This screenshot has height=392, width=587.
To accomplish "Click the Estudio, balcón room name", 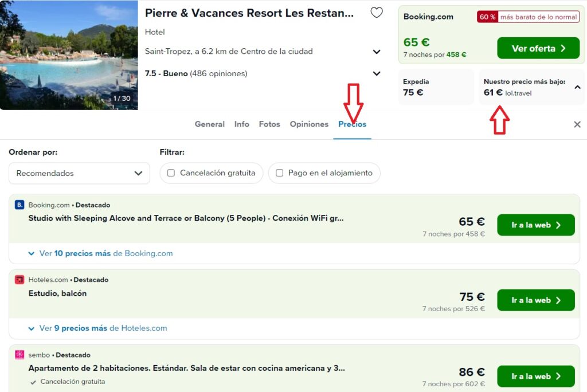I will pyautogui.click(x=58, y=293).
